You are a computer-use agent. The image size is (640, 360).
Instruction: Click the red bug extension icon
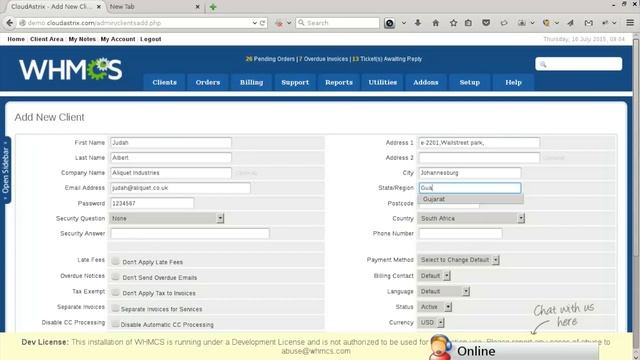tap(279, 23)
